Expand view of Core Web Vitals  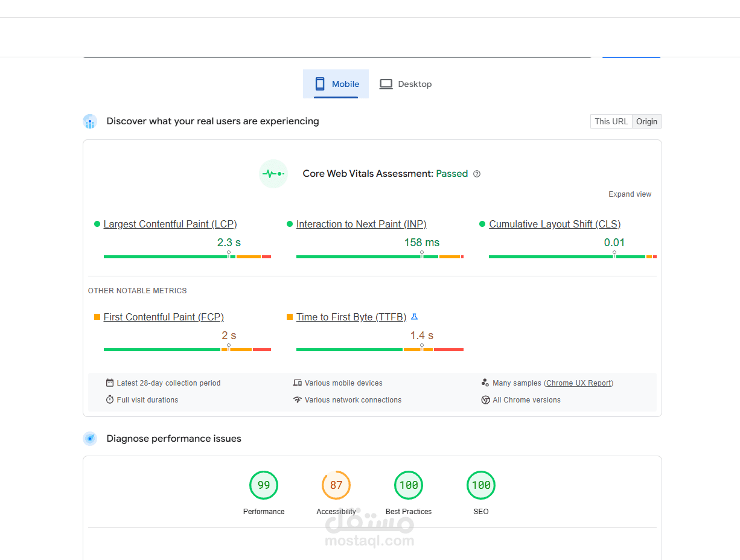[630, 194]
